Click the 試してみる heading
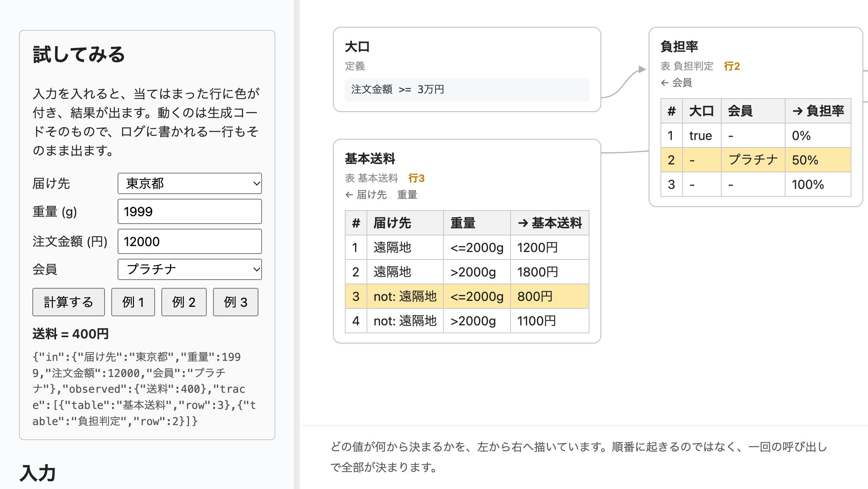 tap(79, 54)
